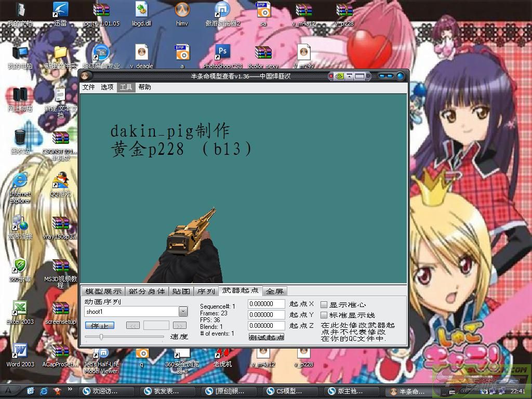
Task: Open the libgd.dll file icon
Action: click(141, 11)
